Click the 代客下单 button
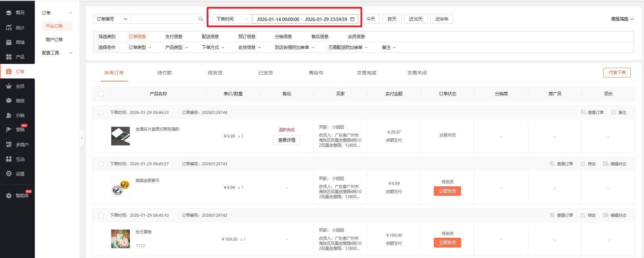This screenshot has width=644, height=258. coord(617,72)
